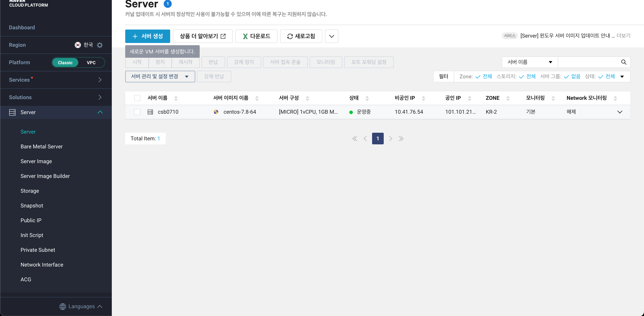Switch platform toggle to VPC
This screenshot has height=316, width=644.
coord(91,62)
